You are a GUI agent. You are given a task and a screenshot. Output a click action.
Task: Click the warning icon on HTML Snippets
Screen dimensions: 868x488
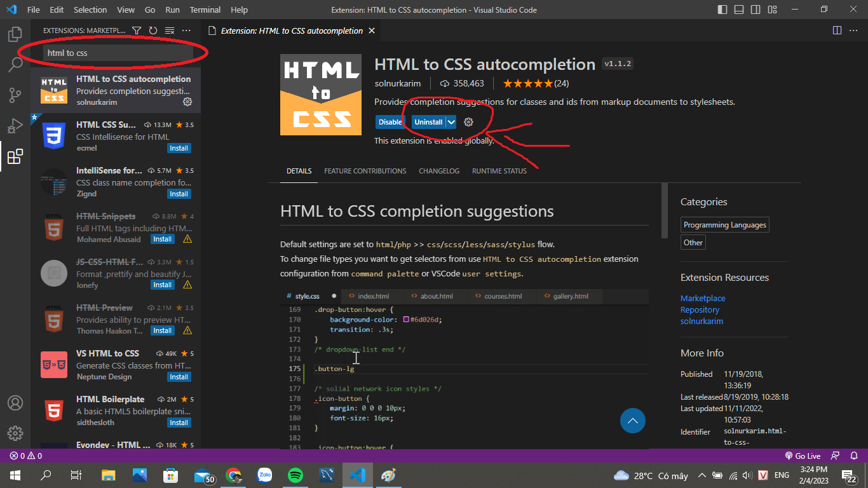(187, 239)
